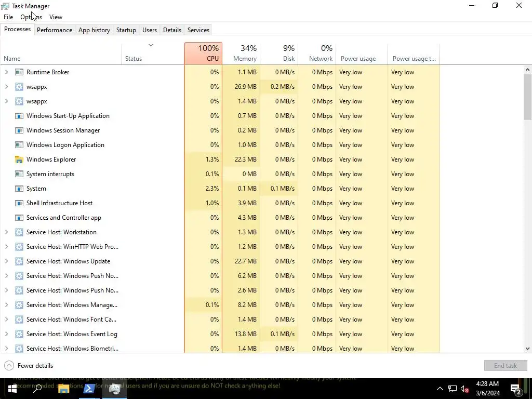Click the Runtime Broker process icon
This screenshot has height=399, width=532.
point(19,72)
